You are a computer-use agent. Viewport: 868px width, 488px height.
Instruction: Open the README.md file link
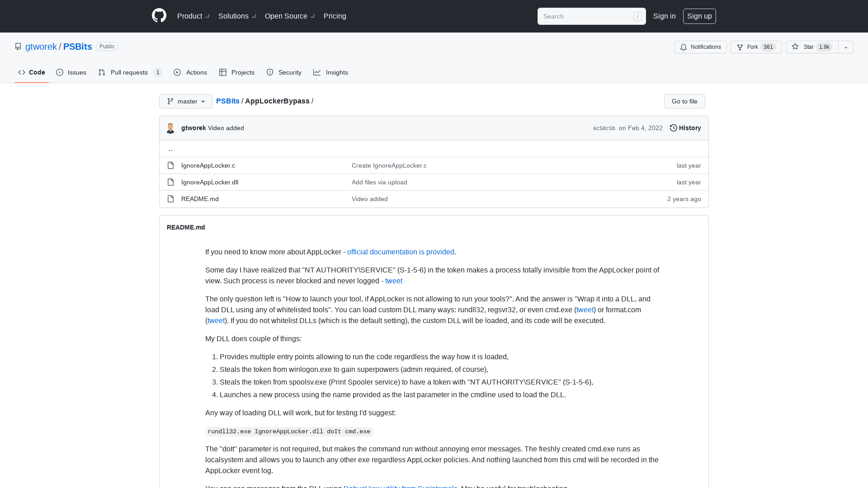click(200, 199)
